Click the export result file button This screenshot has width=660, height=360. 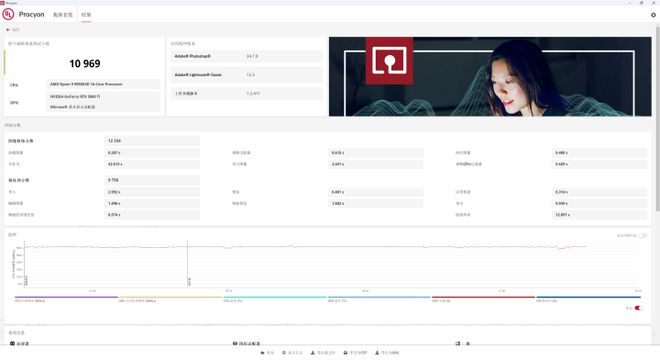pyautogui.click(x=323, y=353)
